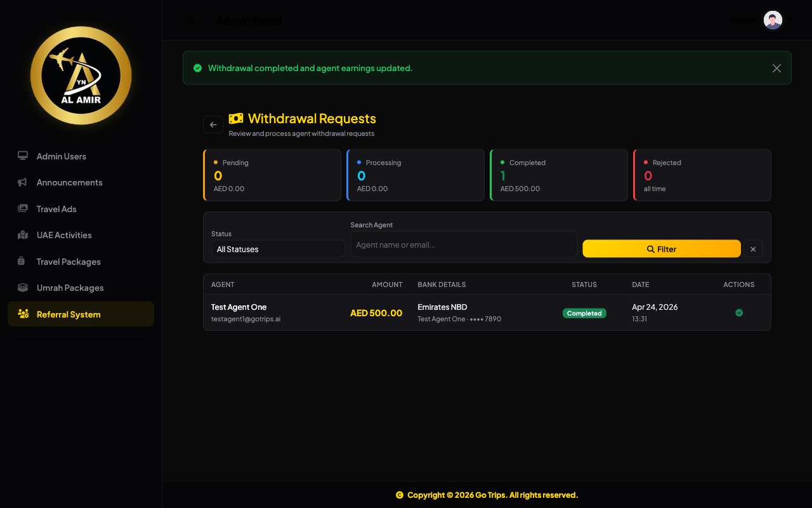Open Announcements menu item
The width and height of the screenshot is (812, 508).
point(81,182)
